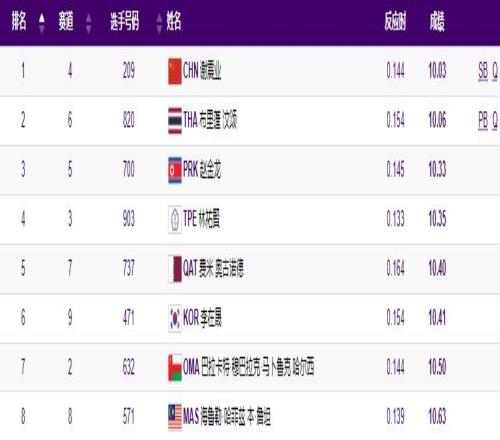Screen dimensions: 500x440
Task: Click the North Korea flag icon
Action: [x=175, y=170]
